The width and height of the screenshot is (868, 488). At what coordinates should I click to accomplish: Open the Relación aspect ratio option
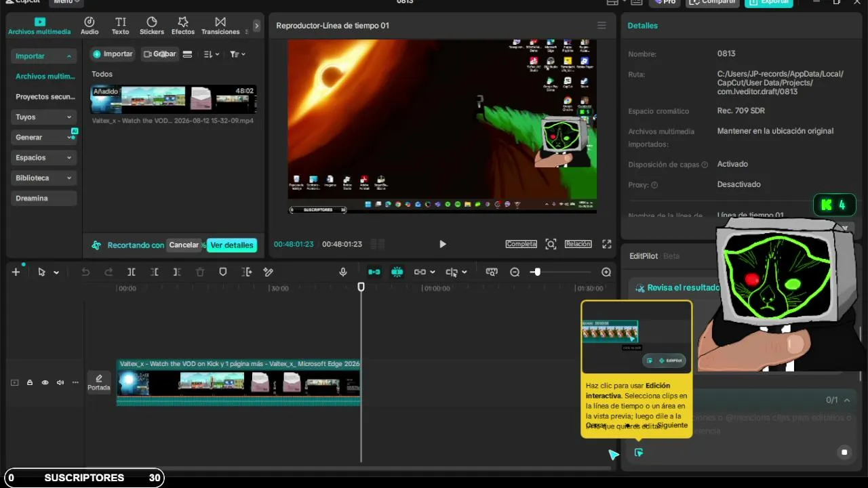coord(578,244)
